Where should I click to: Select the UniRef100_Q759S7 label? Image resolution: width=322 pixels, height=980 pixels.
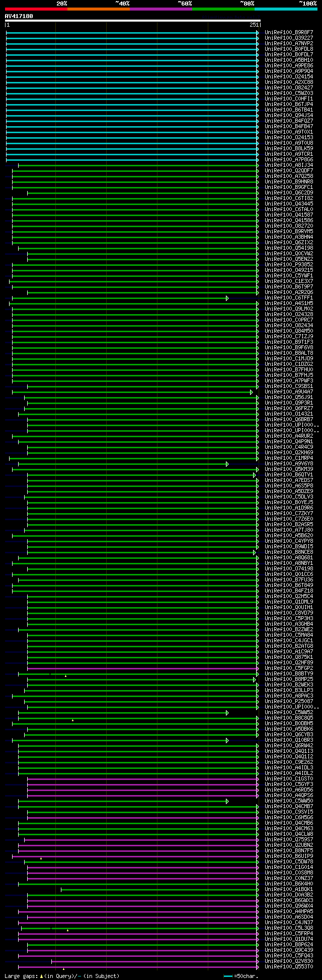click(289, 839)
